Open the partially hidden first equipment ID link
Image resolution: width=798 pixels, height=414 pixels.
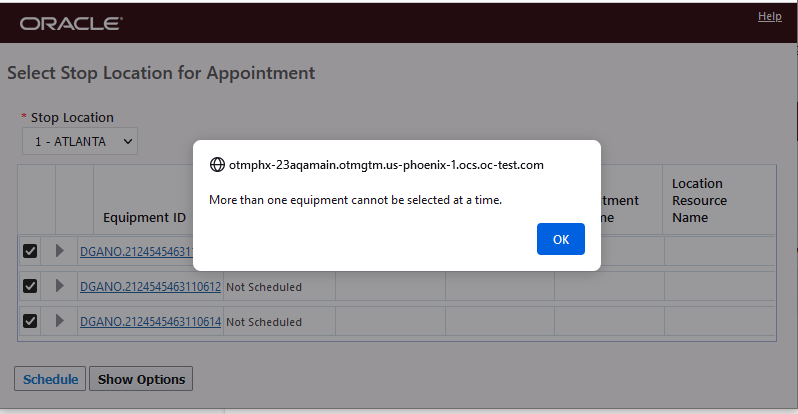[x=135, y=252]
